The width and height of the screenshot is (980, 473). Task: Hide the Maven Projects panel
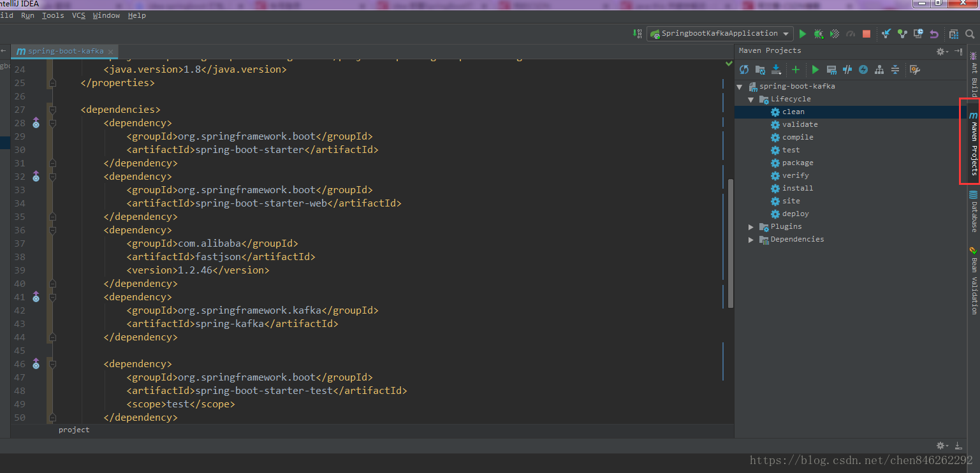coord(958,51)
